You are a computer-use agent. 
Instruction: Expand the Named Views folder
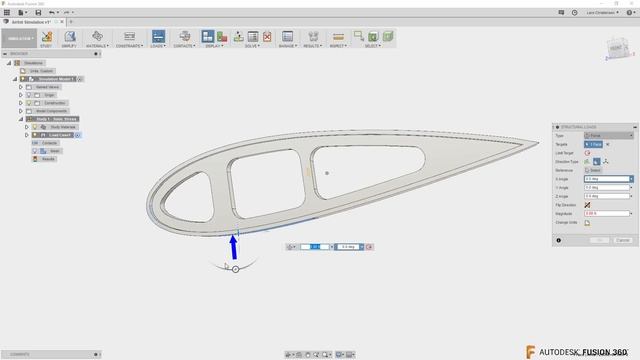[21, 87]
